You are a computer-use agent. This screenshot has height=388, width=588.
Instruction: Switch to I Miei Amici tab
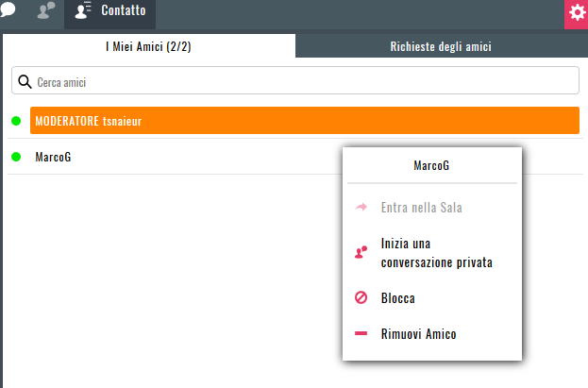pyautogui.click(x=149, y=46)
